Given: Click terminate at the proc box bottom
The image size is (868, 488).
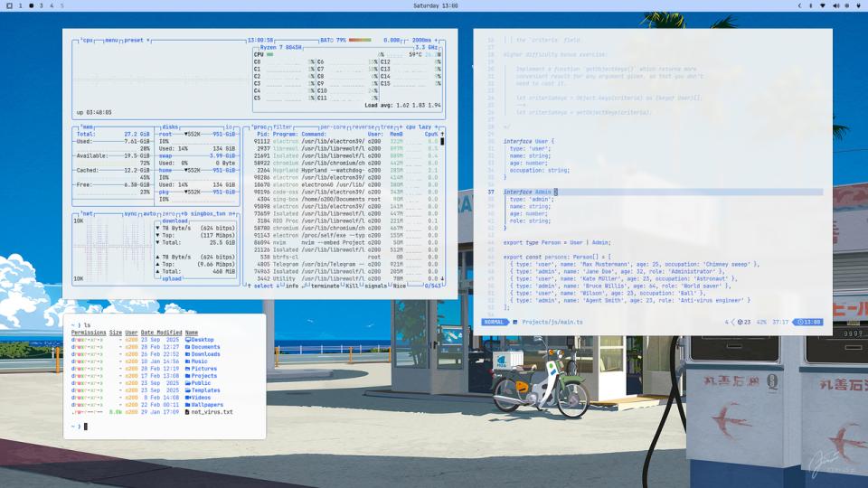Looking at the screenshot, I should [325, 286].
